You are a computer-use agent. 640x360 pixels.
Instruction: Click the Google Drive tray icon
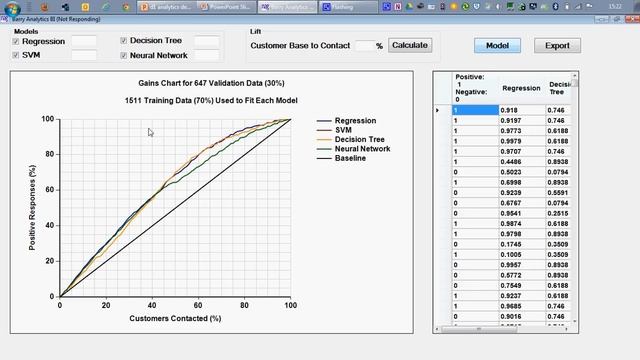(409, 7)
